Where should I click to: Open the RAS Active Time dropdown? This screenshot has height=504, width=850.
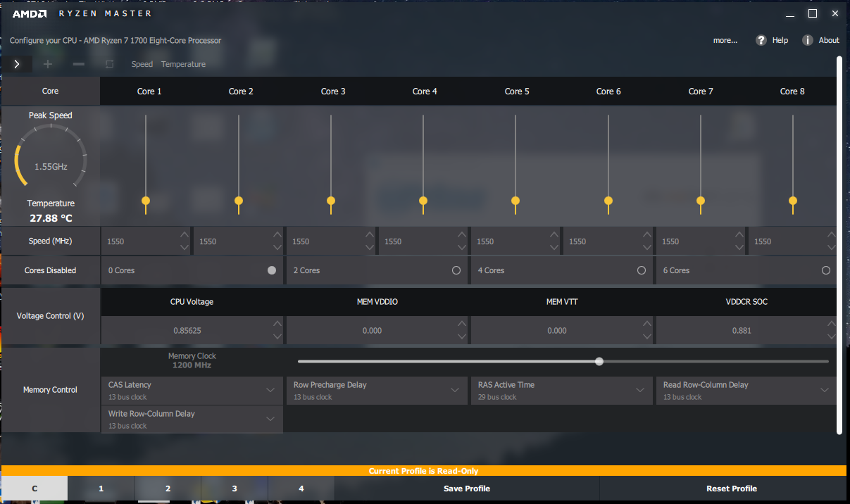pos(561,391)
